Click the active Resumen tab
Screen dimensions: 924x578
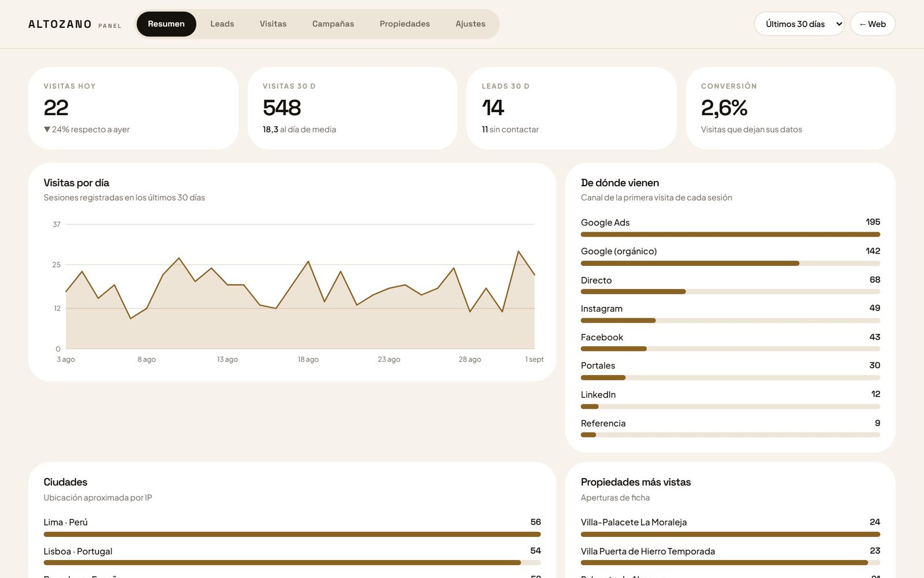(166, 24)
